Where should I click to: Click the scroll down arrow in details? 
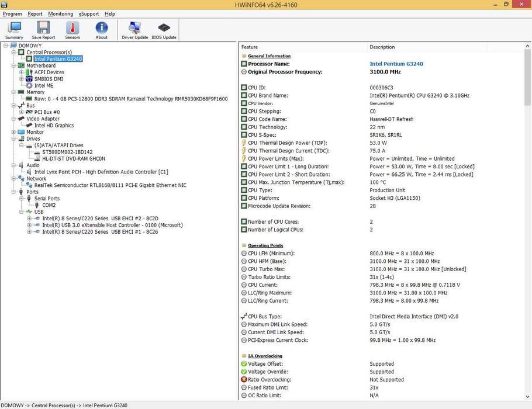[527, 397]
